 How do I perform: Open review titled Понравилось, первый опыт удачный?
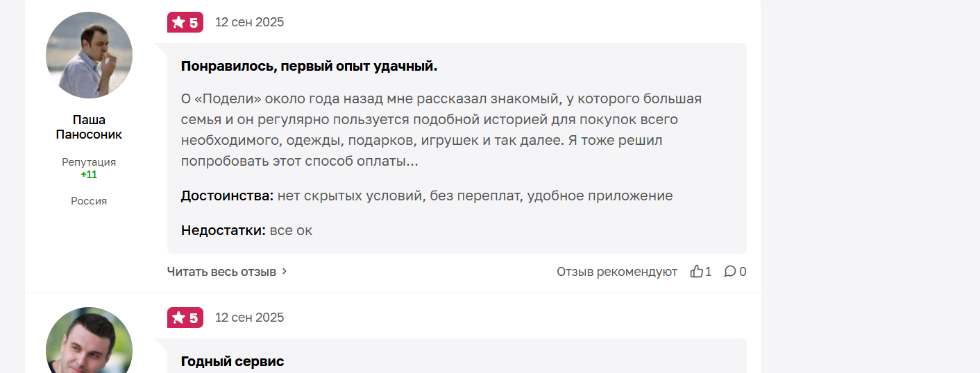click(x=310, y=67)
